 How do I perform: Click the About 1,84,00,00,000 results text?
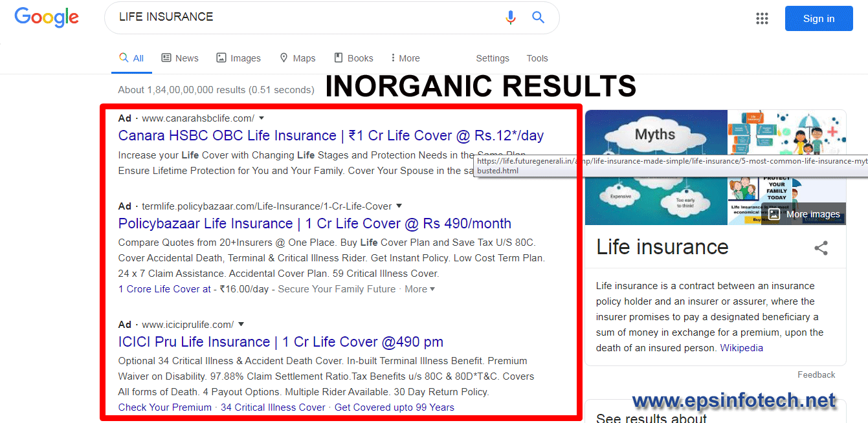pyautogui.click(x=216, y=90)
